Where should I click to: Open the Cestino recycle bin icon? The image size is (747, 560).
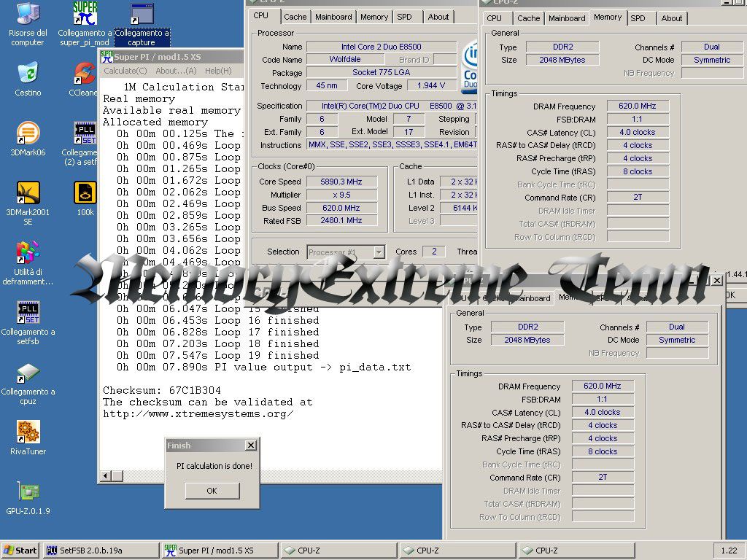point(28,74)
